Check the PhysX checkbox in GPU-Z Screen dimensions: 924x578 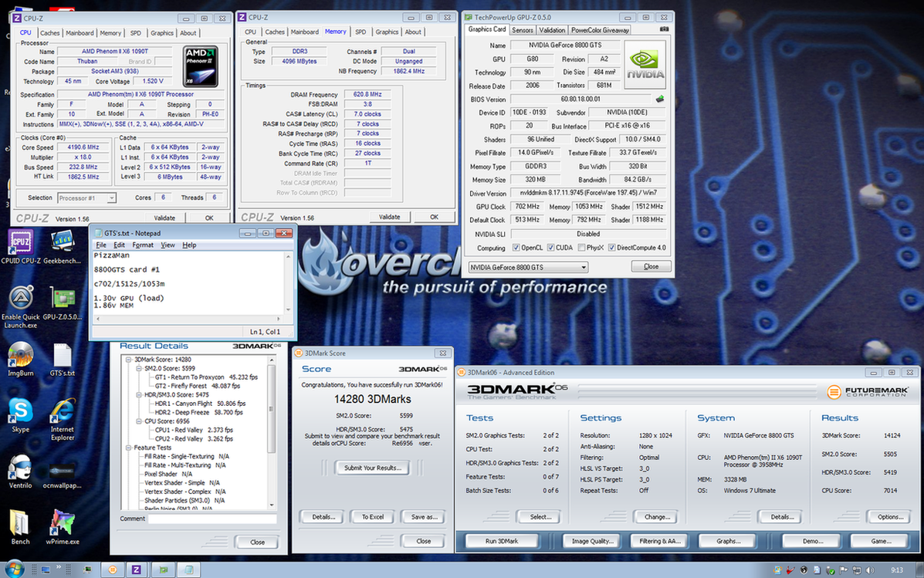tap(581, 248)
